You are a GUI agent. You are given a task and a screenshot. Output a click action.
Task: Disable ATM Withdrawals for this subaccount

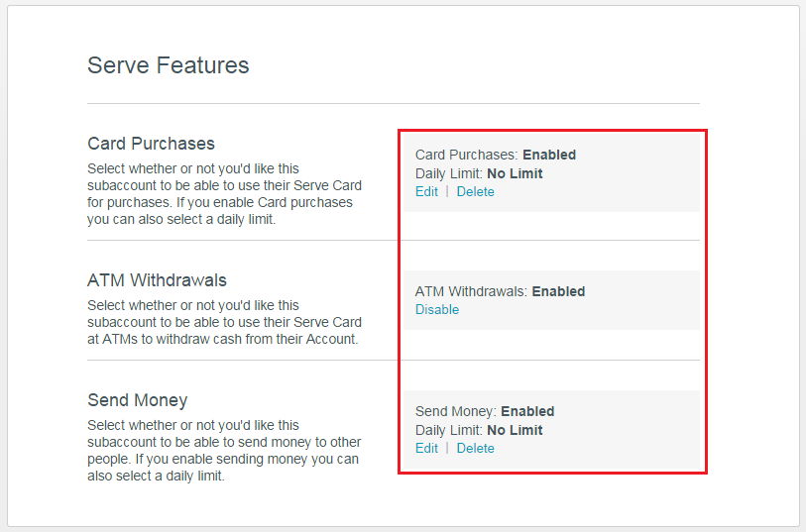point(436,310)
